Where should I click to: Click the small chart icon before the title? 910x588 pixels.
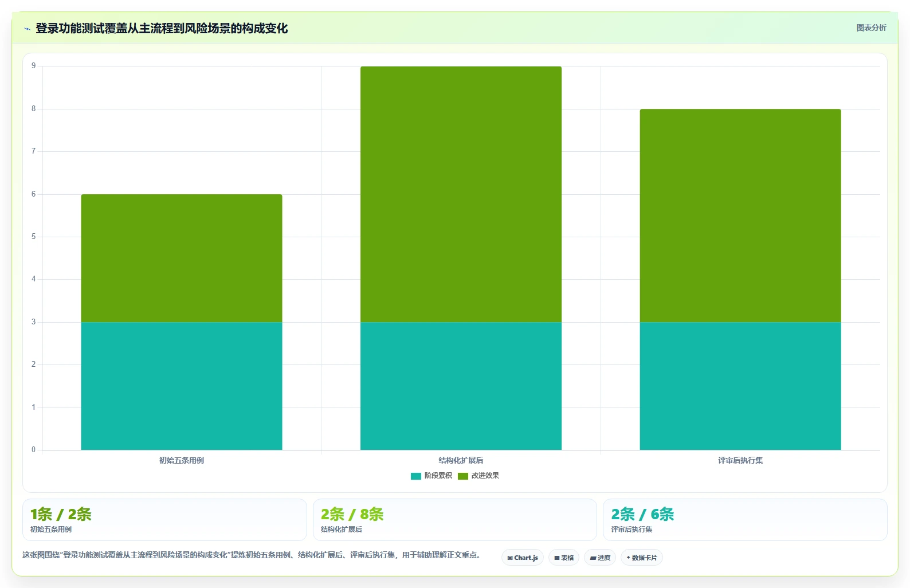(27, 29)
